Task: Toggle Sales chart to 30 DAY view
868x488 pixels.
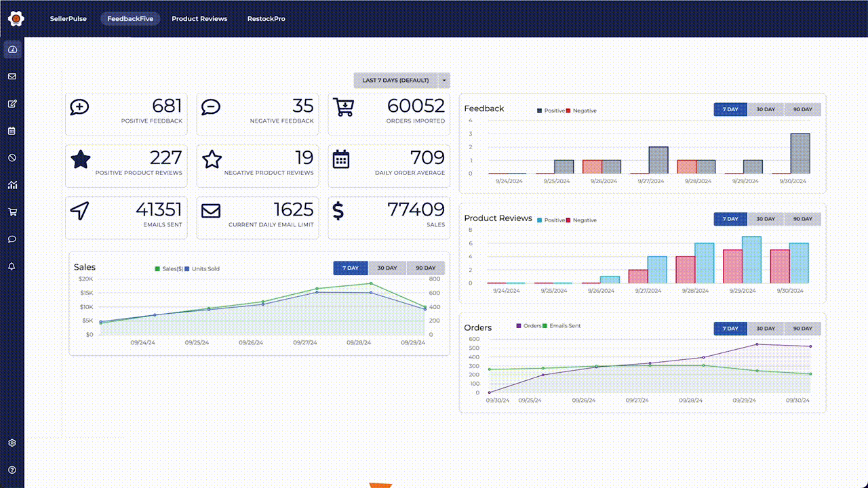Action: coord(387,268)
